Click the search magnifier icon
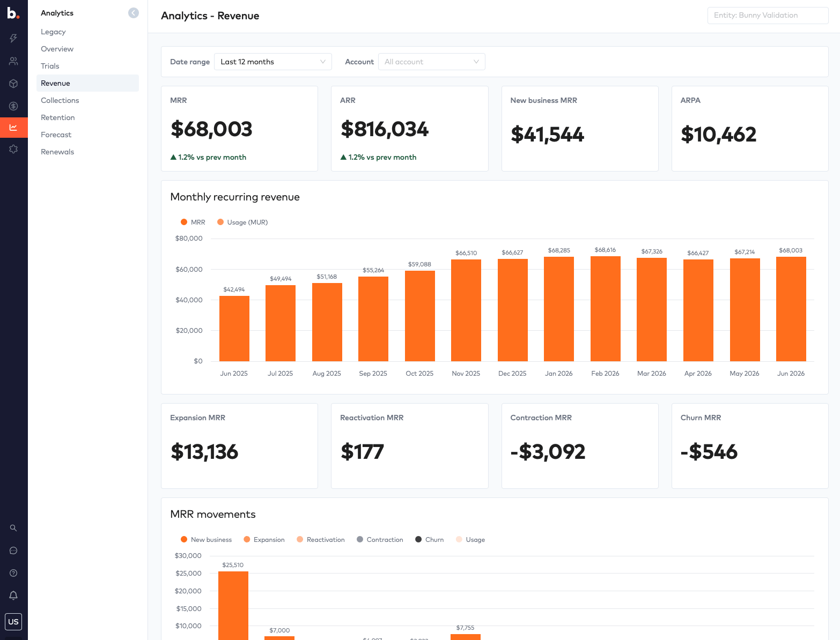The width and height of the screenshot is (840, 640). click(x=13, y=528)
